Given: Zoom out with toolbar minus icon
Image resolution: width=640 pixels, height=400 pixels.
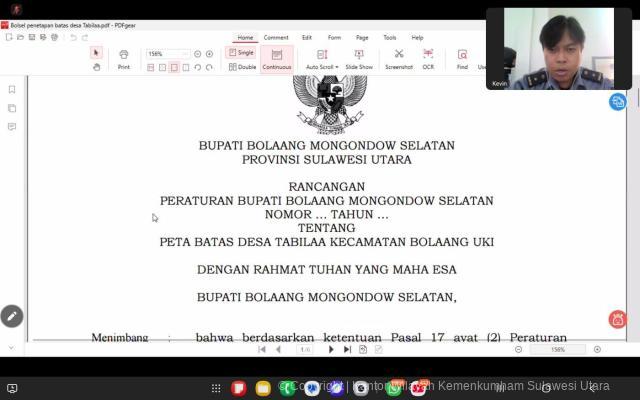Looking at the screenshot, I should 198,54.
